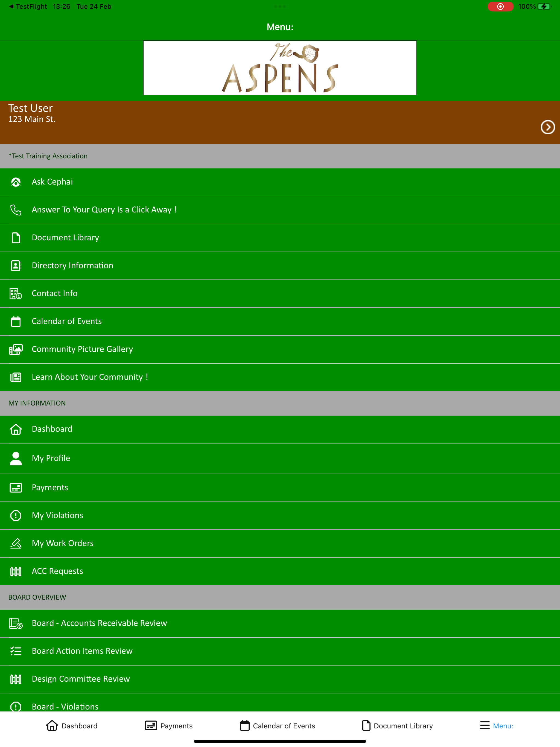Tap the fence icon beside Design Committee Review
Image resolution: width=560 pixels, height=747 pixels.
(16, 679)
